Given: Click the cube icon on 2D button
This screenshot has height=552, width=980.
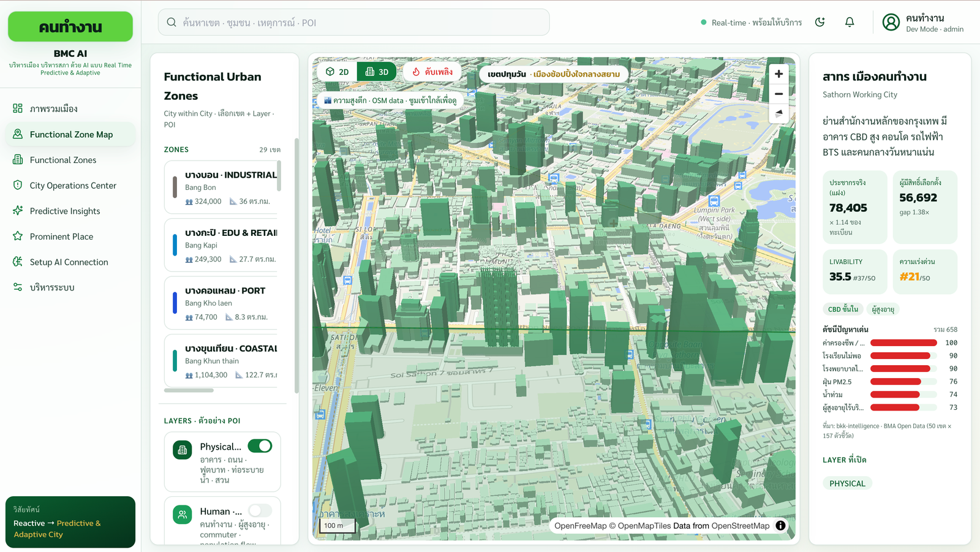Looking at the screenshot, I should tap(330, 72).
